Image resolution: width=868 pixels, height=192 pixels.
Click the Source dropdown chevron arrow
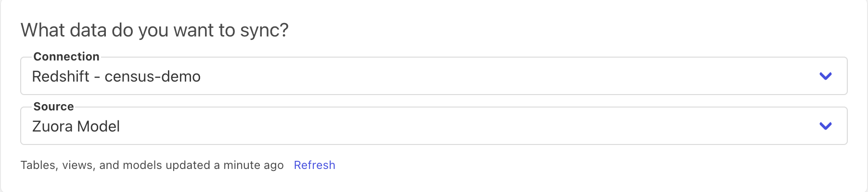pos(825,126)
